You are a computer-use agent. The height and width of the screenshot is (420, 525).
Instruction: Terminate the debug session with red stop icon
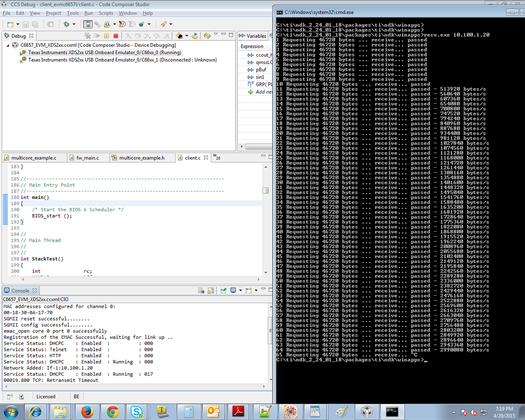116,36
